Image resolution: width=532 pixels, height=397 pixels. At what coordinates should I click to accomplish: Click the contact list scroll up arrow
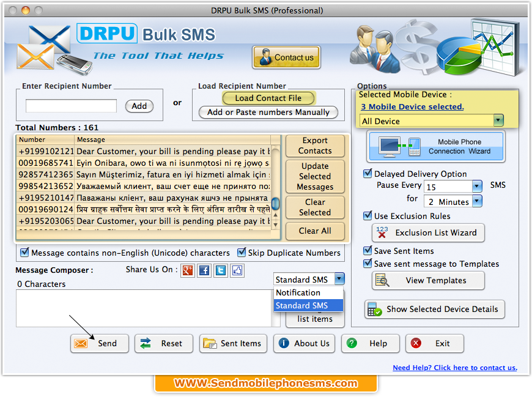tap(276, 215)
